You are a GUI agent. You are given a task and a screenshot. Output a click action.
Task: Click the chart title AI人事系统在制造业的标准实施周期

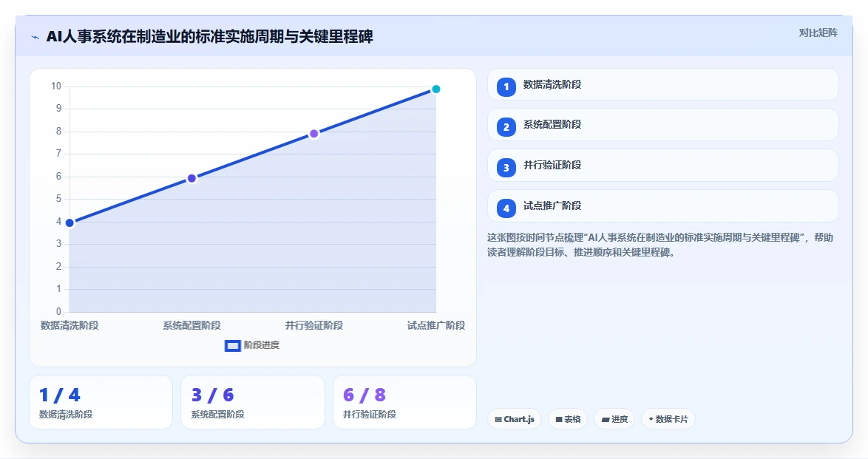tap(209, 36)
